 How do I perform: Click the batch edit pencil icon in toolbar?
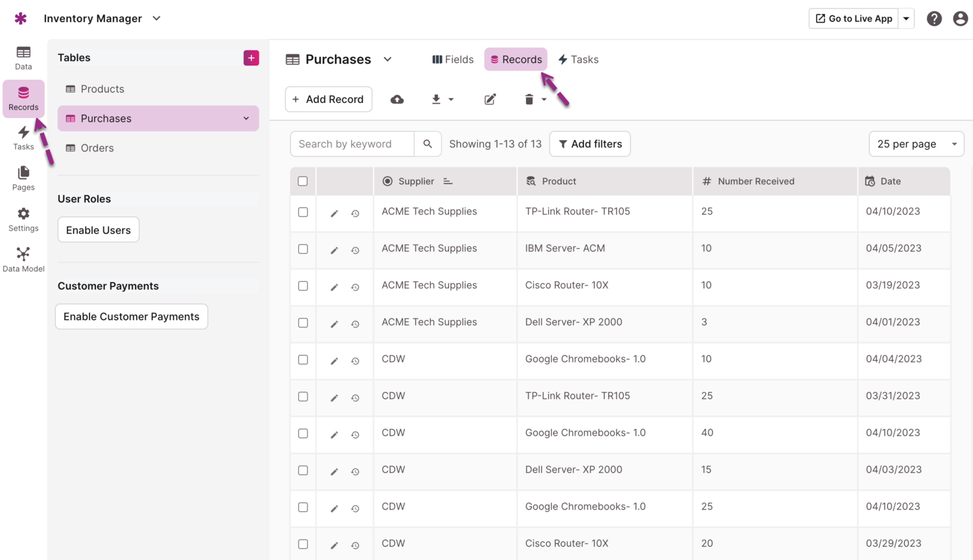(490, 99)
